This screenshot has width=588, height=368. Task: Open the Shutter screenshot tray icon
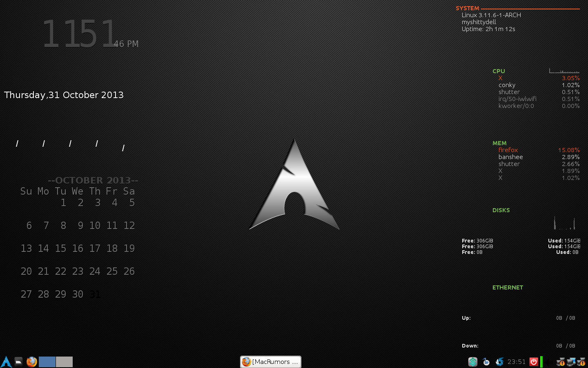499,362
